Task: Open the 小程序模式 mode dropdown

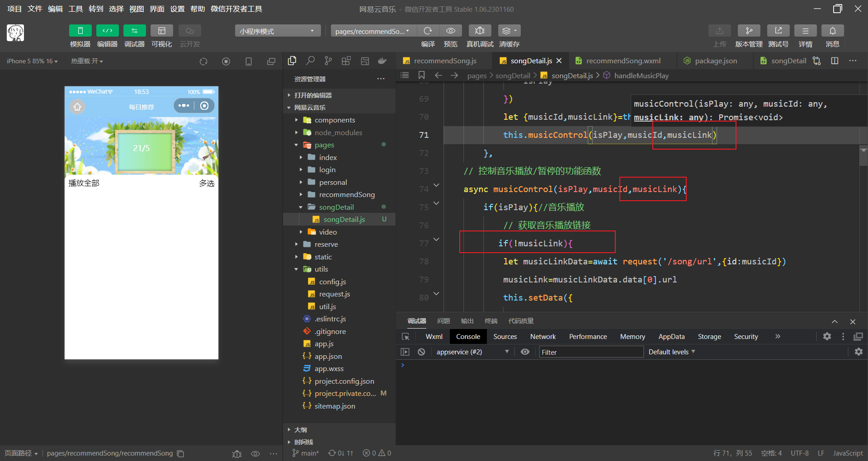Action: click(x=278, y=31)
